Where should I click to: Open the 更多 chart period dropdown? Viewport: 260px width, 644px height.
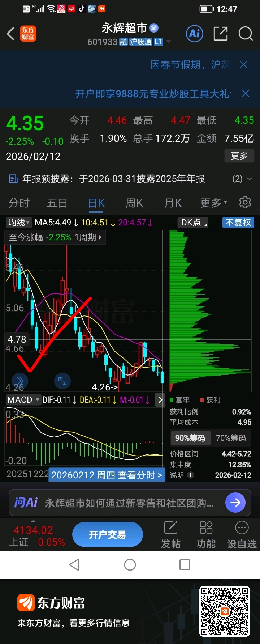214,203
